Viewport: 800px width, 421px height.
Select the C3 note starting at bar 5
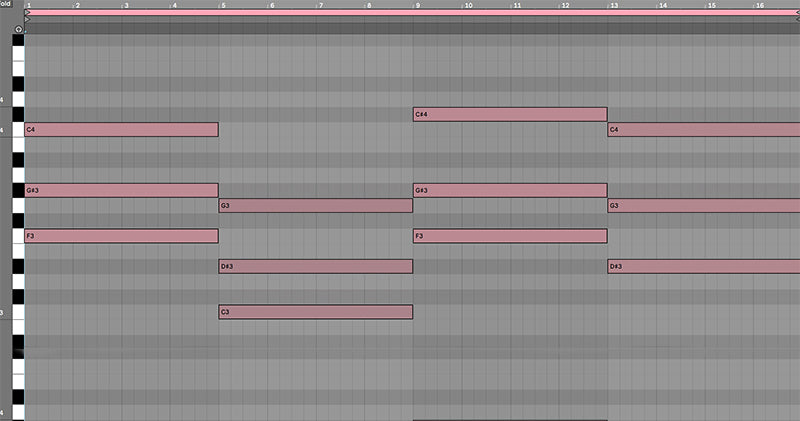coord(316,312)
